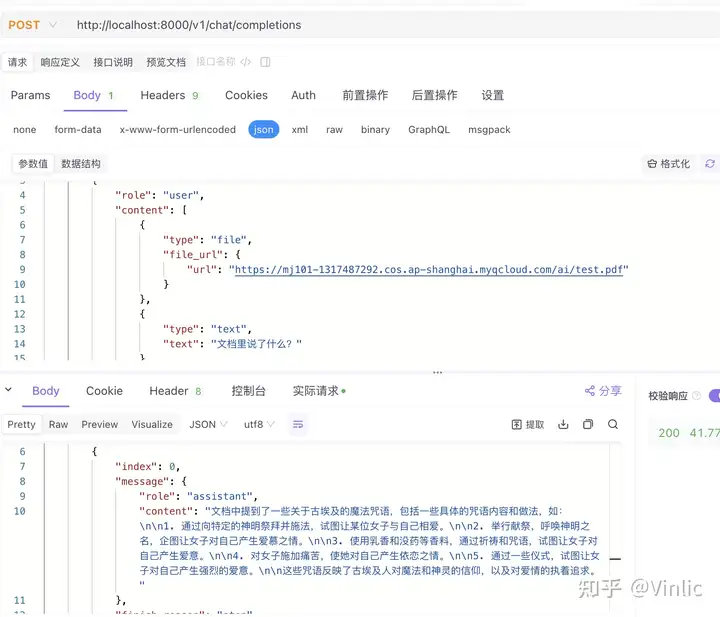Switch to the 请求 tab

tap(17, 62)
